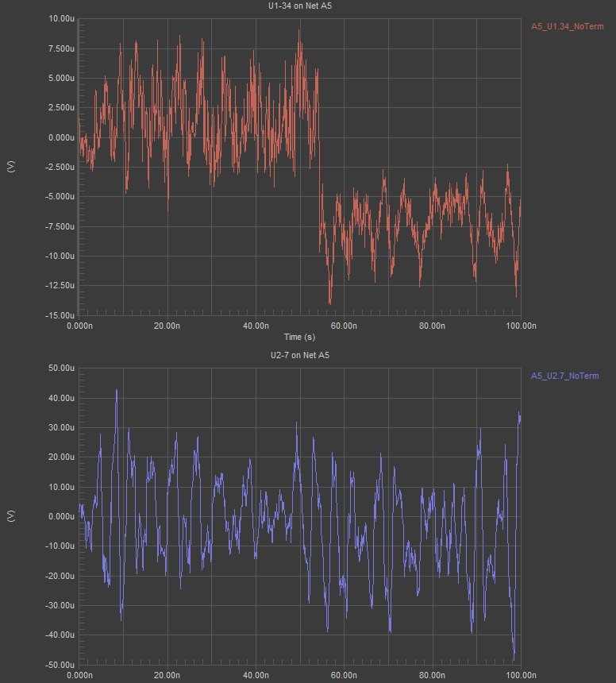Viewport: 616px width, 683px height.
Task: Click the -2.500u y-axis label
Action: pos(60,168)
